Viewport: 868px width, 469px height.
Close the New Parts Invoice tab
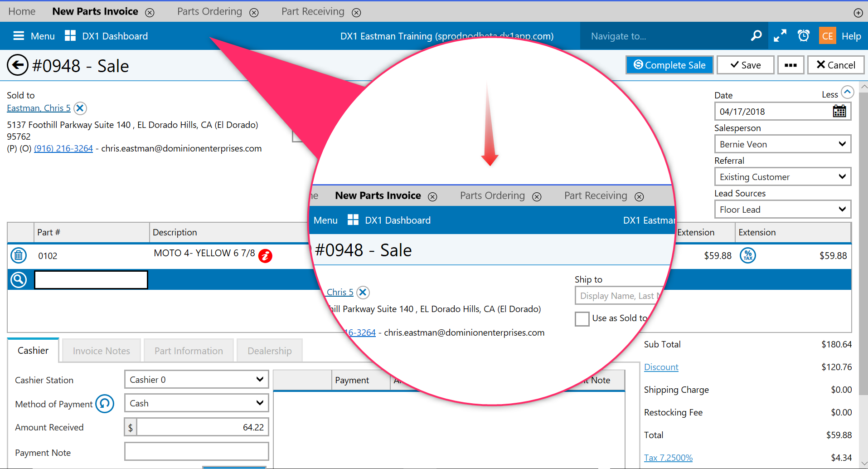(x=150, y=13)
